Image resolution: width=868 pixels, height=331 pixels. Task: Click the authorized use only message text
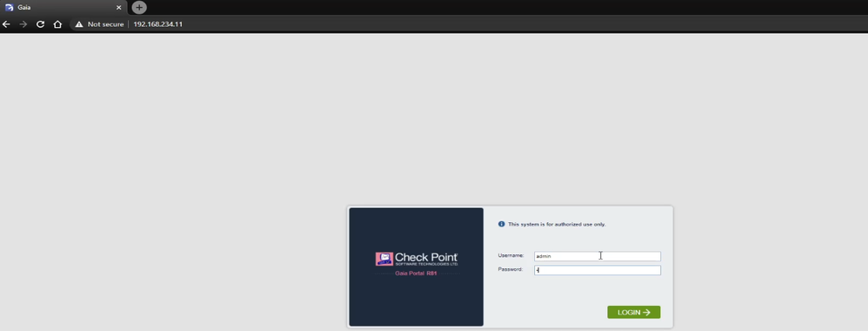coord(557,225)
